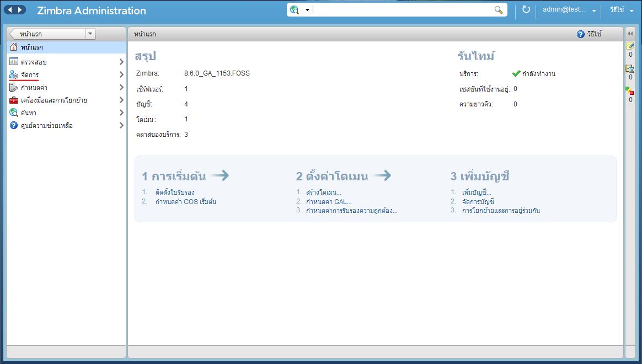Image resolution: width=642 pixels, height=364 pixels.
Task: Click the เซสชันที่ใช้งานอยู่: label
Action: (x=485, y=89)
